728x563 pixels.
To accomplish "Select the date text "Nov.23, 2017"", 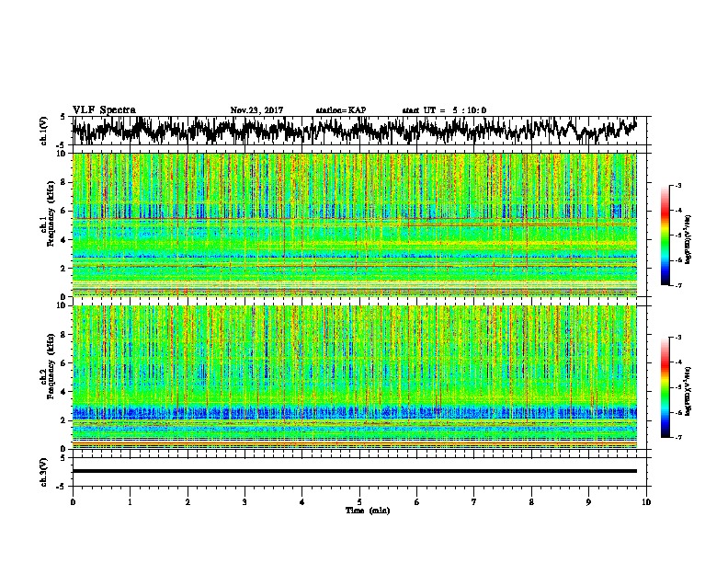I will 256,110.
